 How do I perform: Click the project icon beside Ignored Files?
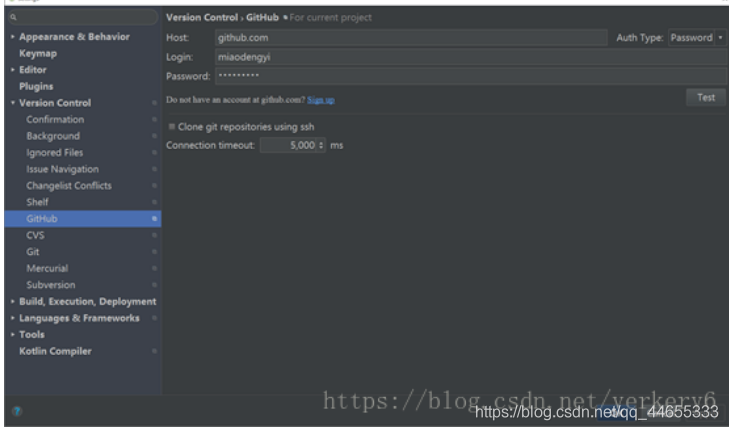coord(154,153)
